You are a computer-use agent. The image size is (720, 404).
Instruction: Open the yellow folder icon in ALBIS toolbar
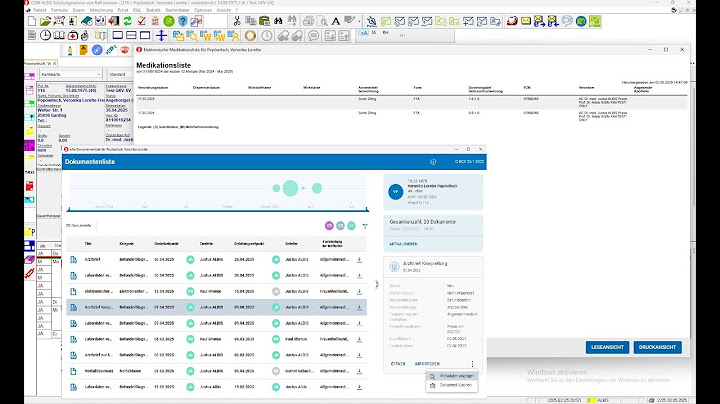(45, 21)
